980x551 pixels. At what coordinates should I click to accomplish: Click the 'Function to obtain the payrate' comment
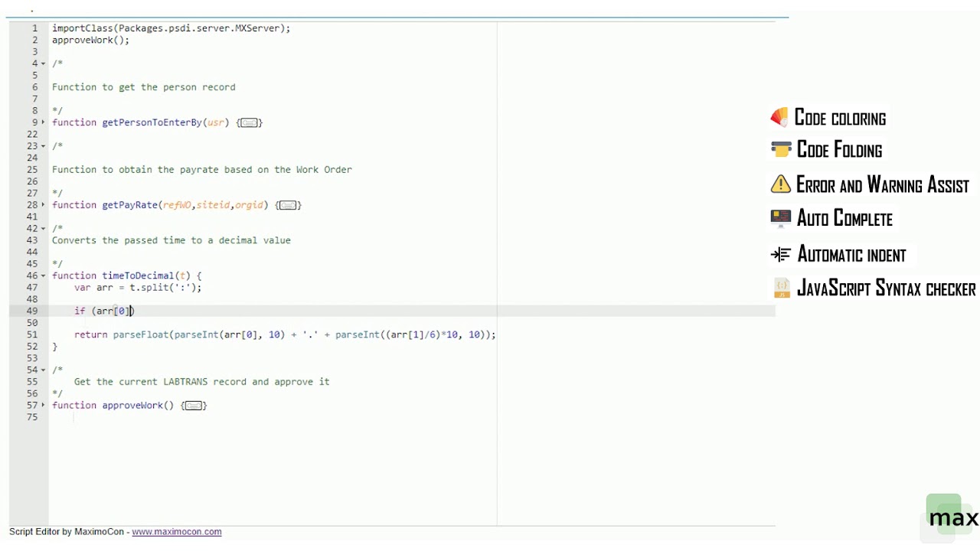point(201,170)
